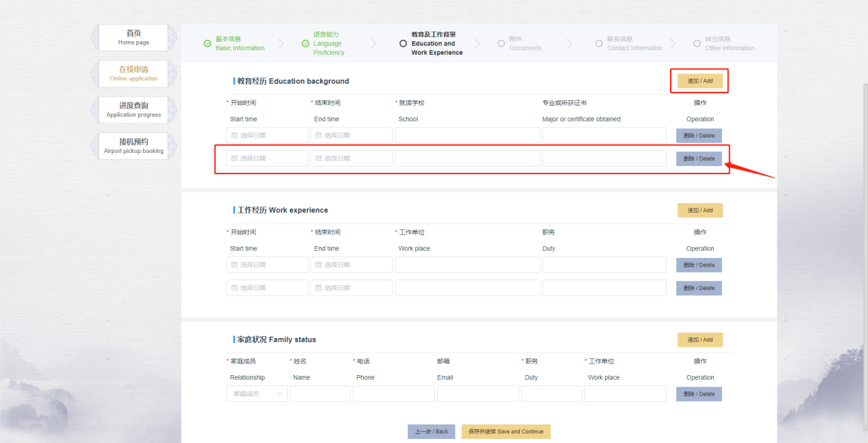Click calendar icon in second education start date

click(234, 158)
